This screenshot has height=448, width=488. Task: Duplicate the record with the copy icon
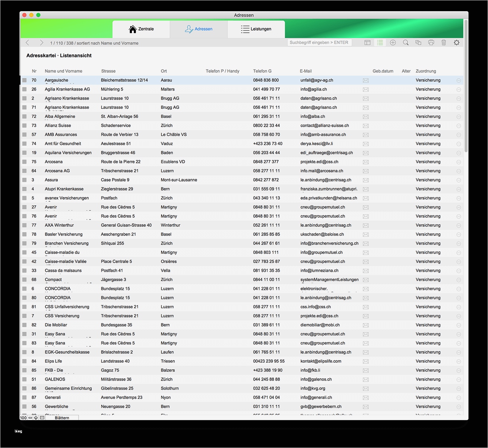(x=418, y=43)
